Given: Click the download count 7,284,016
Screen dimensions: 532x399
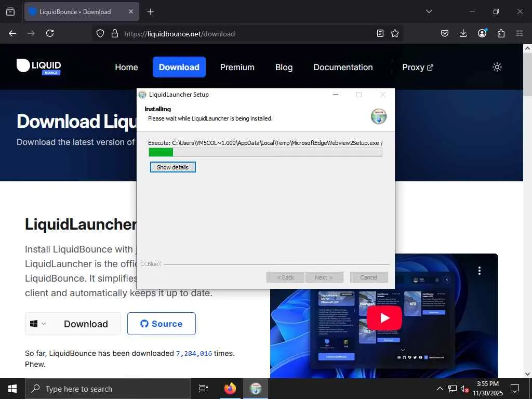Looking at the screenshot, I should 194,353.
